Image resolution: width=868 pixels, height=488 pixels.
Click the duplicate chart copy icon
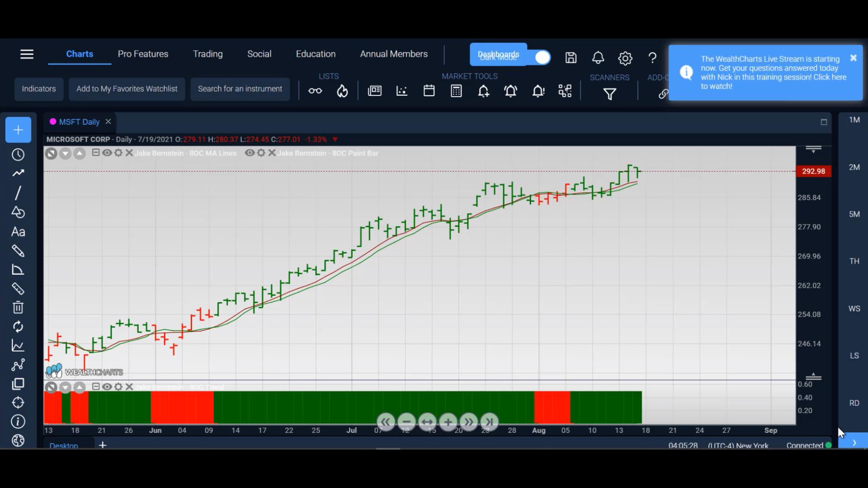tap(18, 384)
